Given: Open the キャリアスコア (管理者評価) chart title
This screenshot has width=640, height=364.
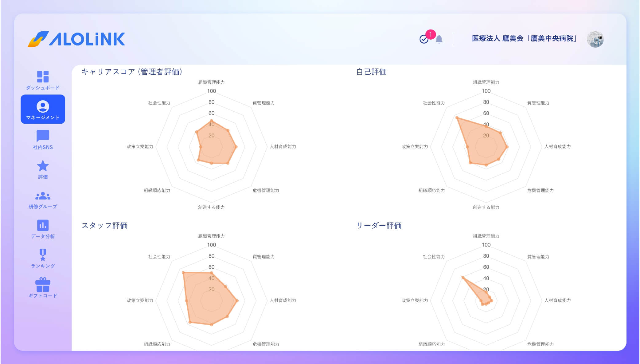Looking at the screenshot, I should [132, 72].
